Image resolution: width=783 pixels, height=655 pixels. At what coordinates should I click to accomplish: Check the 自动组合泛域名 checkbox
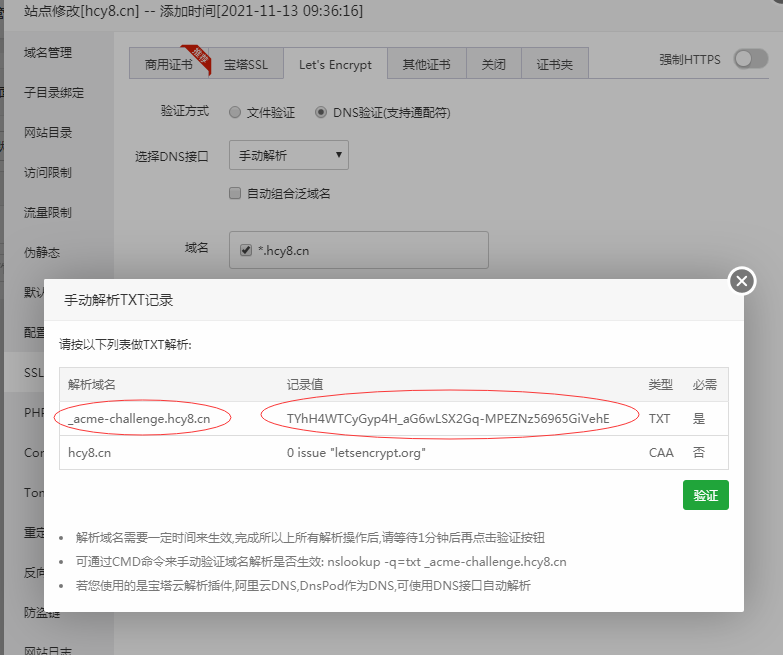pos(235,193)
